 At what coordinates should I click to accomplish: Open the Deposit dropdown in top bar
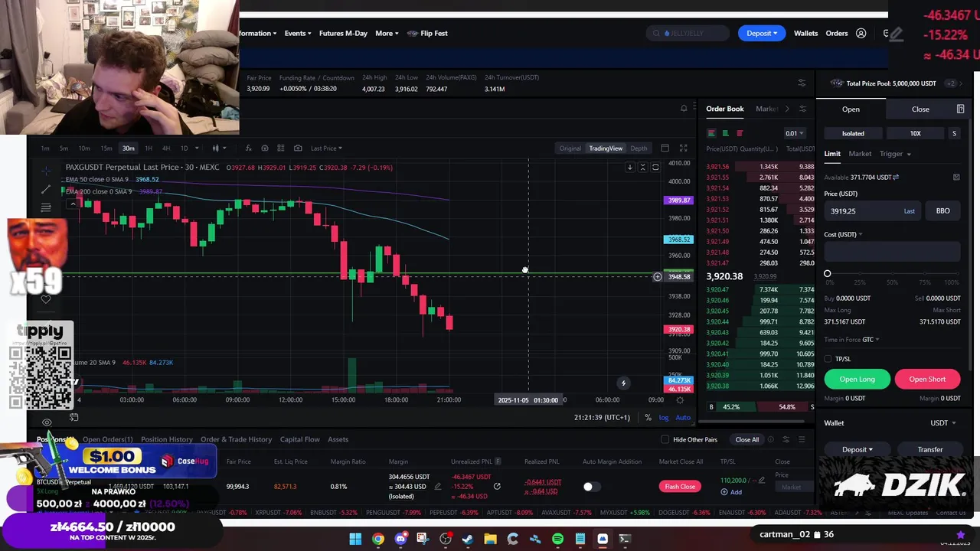(x=761, y=34)
